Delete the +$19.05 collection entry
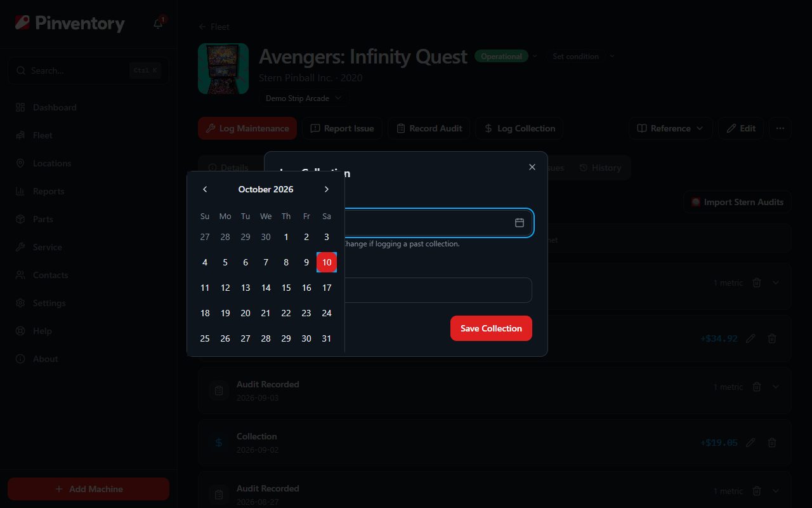The image size is (812, 508). pyautogui.click(x=772, y=443)
